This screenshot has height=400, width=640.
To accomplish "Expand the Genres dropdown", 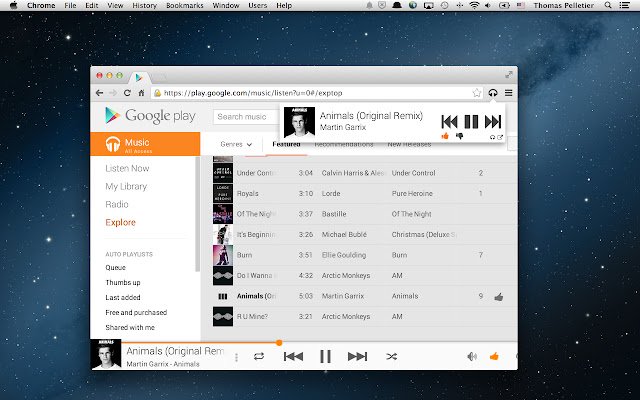I will click(236, 144).
